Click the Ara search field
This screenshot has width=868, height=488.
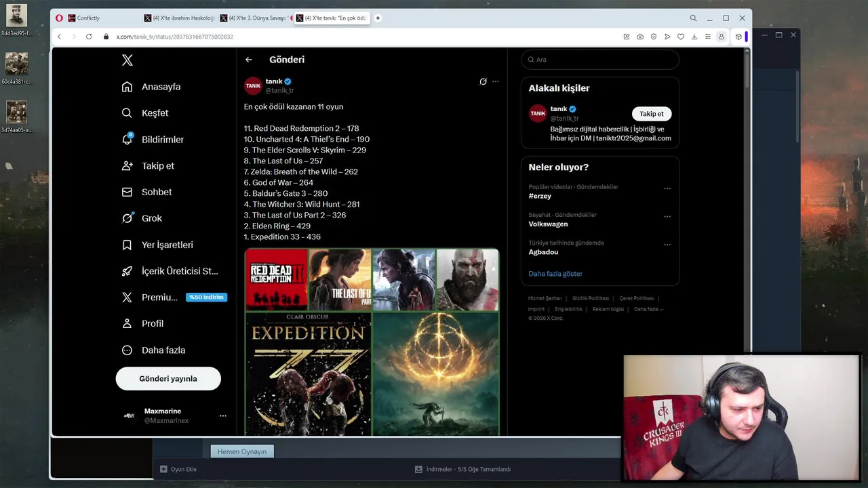click(600, 60)
